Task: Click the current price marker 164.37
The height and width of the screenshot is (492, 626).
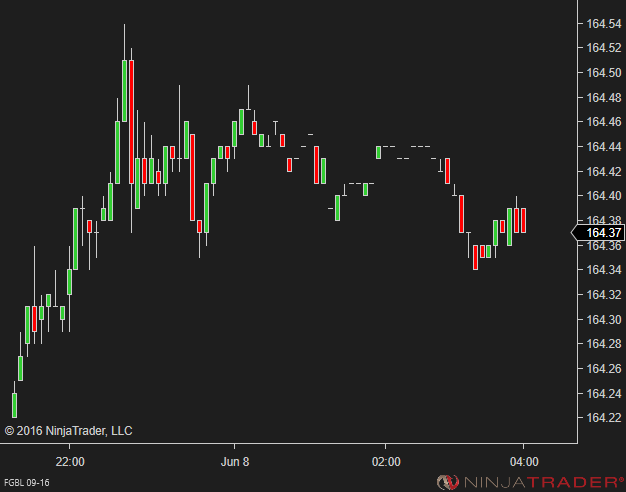Action: [598, 232]
